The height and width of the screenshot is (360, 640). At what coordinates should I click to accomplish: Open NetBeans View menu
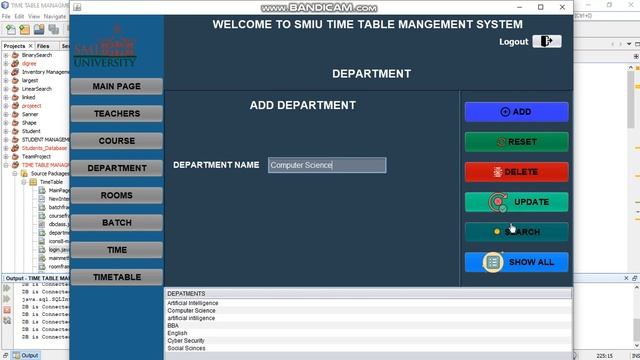tap(34, 16)
